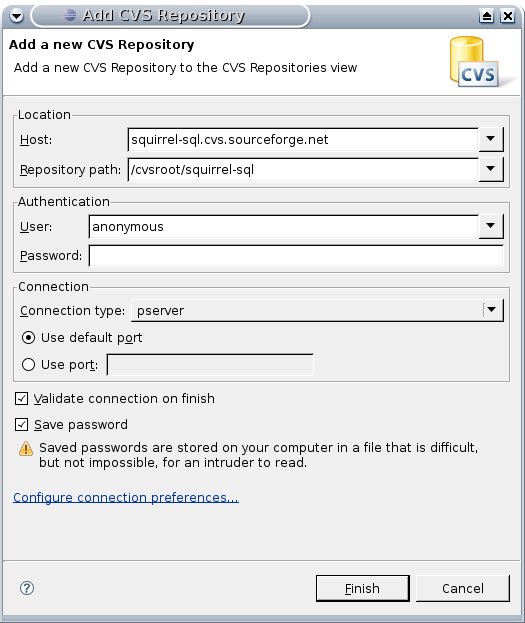Click the Finish button

click(x=362, y=588)
